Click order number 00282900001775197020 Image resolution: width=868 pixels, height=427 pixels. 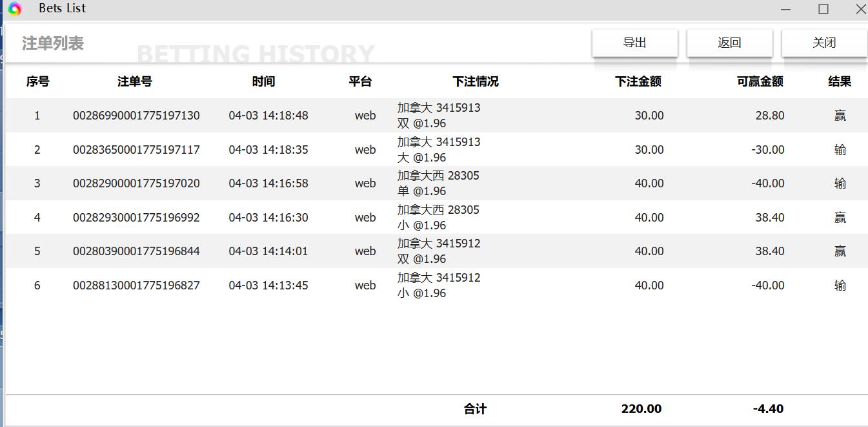pos(136,183)
